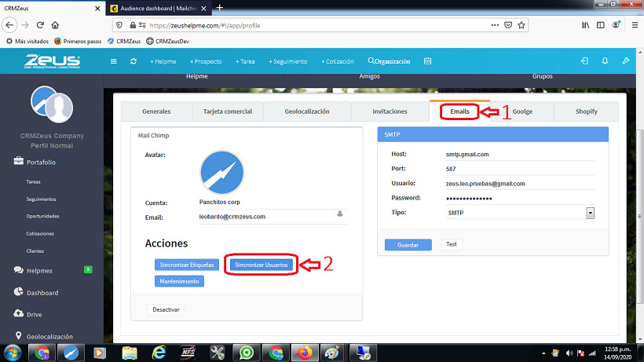This screenshot has width=644, height=362.
Task: Click the logout icon in Zeus header
Action: pyautogui.click(x=584, y=60)
